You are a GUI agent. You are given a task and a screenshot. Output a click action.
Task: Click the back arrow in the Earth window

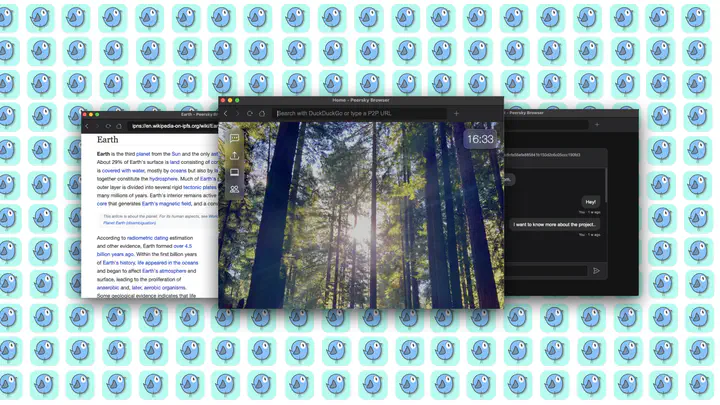tap(87, 126)
